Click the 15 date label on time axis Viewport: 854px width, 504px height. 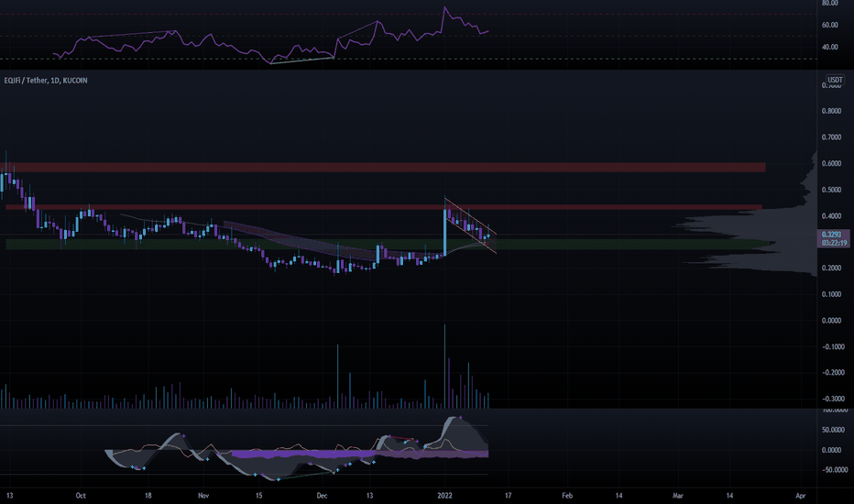(x=258, y=495)
